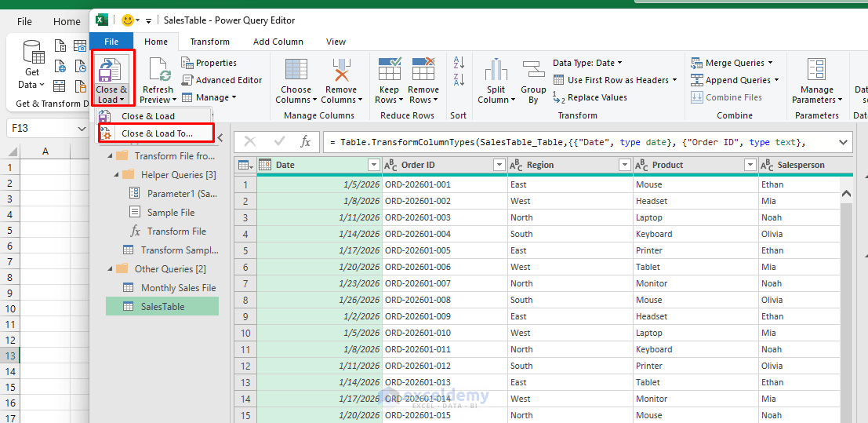Sort descending Z to A

[x=459, y=79]
